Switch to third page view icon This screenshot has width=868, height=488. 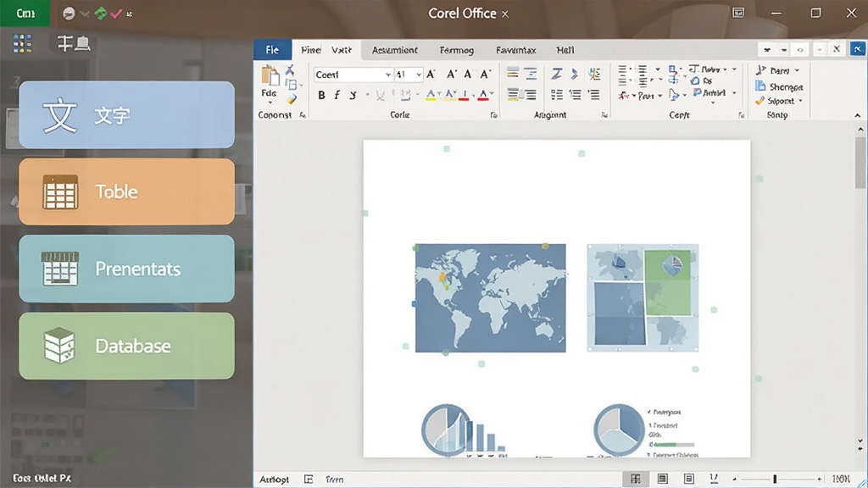(x=688, y=479)
